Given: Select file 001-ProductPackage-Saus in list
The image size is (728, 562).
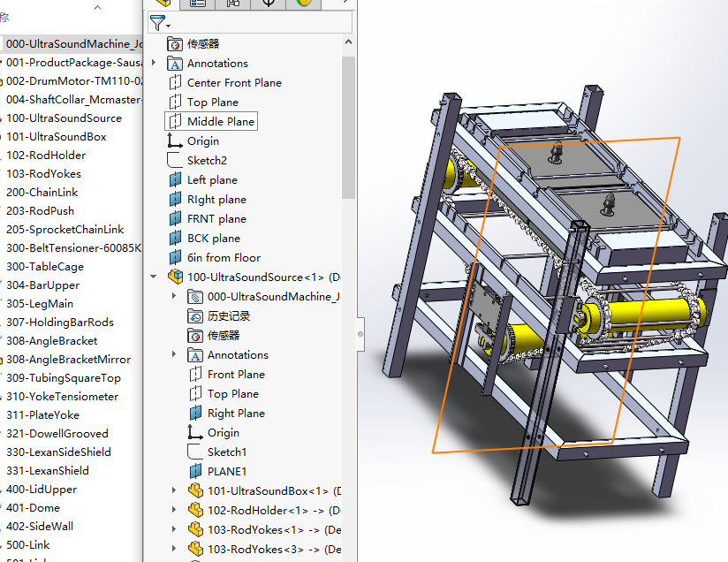Looking at the screenshot, I should (73, 63).
